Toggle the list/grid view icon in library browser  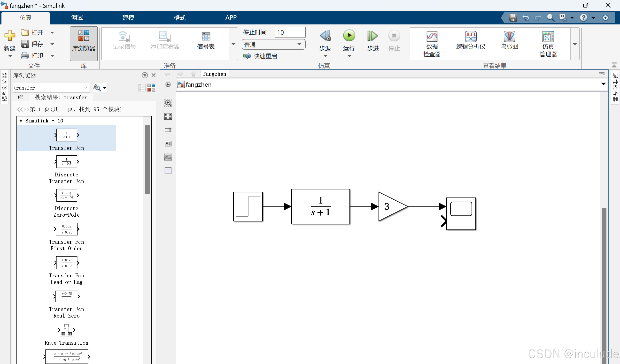point(142,88)
